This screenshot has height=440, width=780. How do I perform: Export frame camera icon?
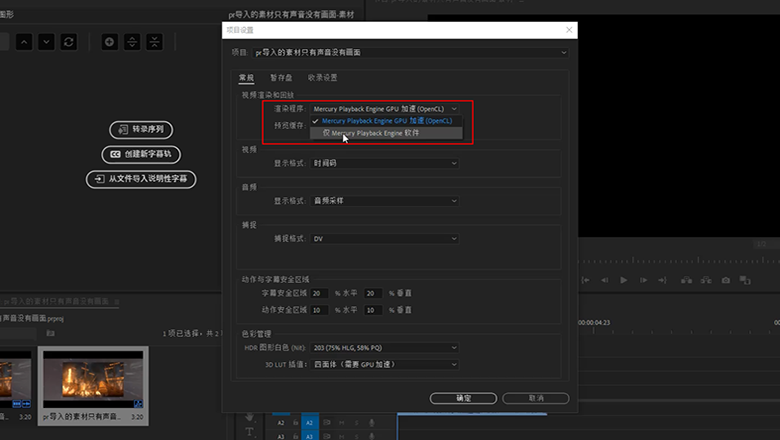[x=726, y=280]
